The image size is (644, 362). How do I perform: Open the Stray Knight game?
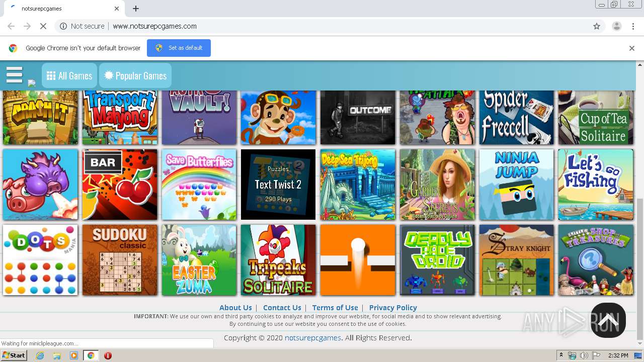(516, 260)
